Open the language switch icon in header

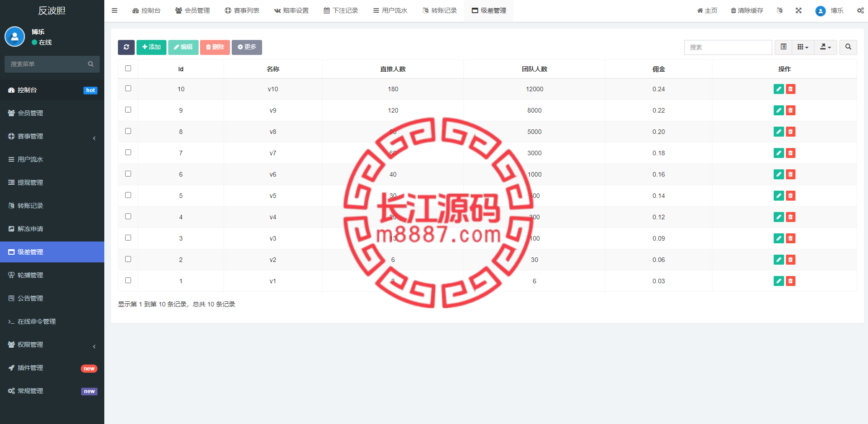click(780, 10)
